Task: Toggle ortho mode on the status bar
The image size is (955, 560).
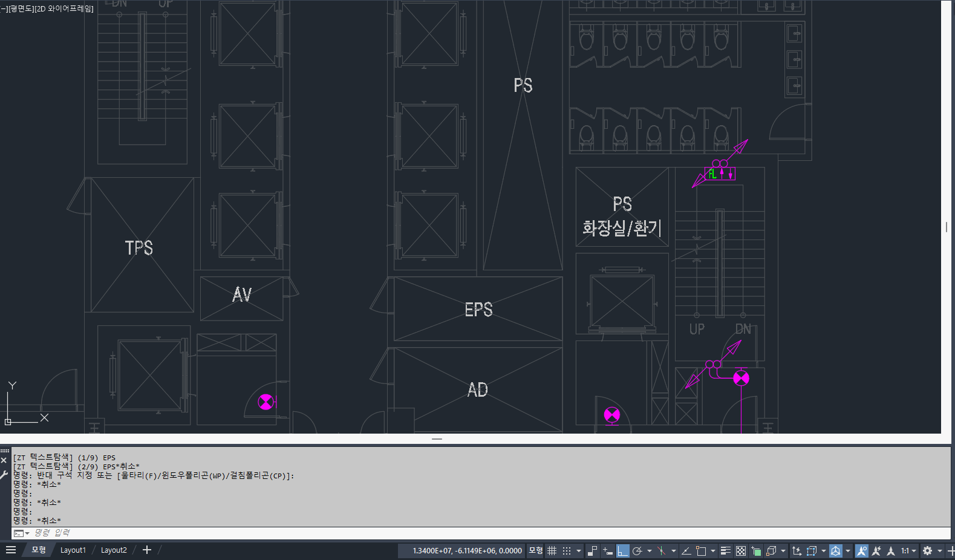Action: [x=622, y=551]
